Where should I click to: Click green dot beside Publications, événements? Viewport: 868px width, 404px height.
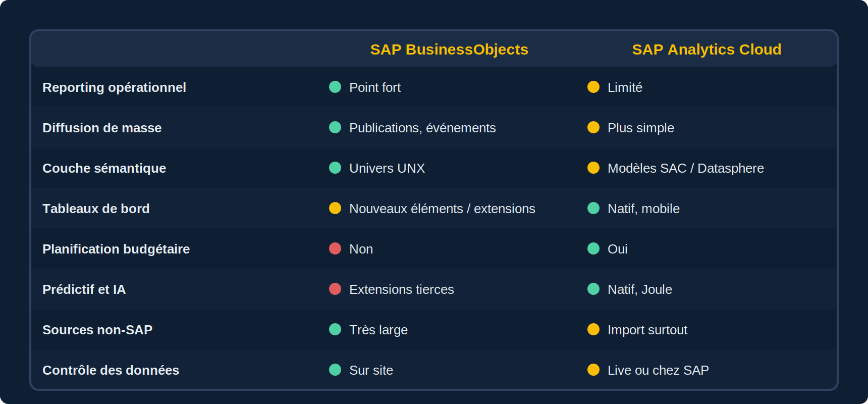335,127
